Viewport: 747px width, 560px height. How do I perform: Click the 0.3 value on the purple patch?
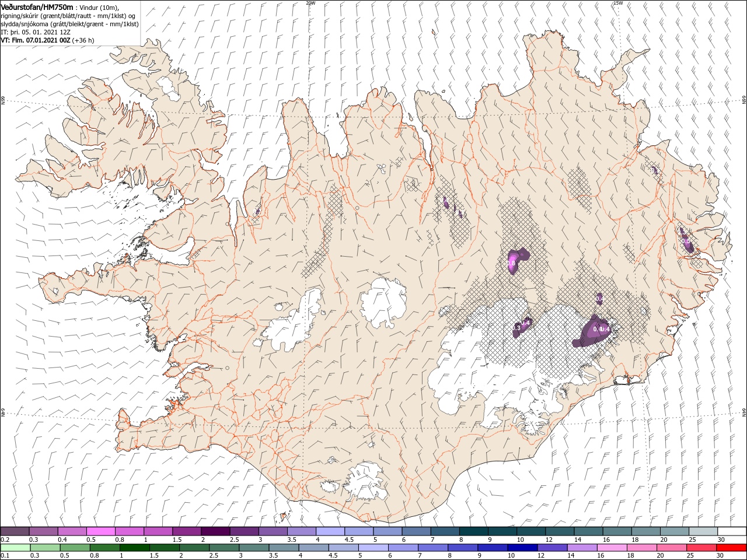click(516, 328)
